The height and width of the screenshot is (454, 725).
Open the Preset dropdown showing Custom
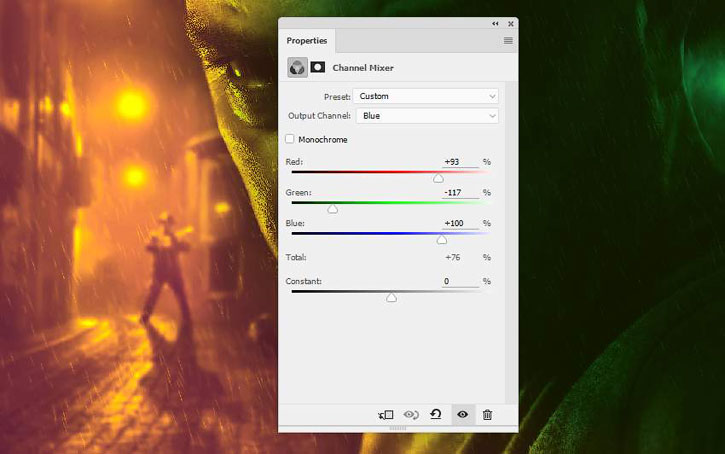[x=426, y=96]
